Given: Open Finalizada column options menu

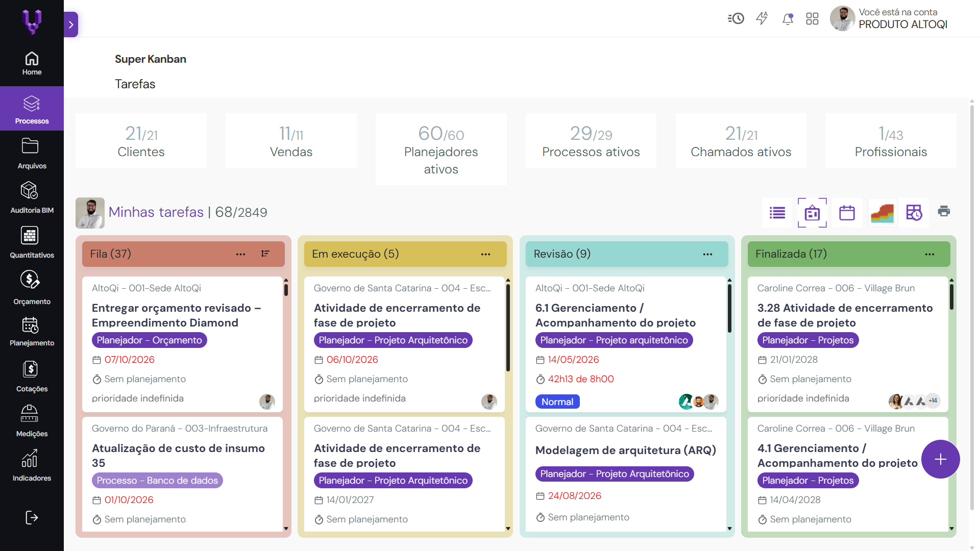Looking at the screenshot, I should (929, 254).
